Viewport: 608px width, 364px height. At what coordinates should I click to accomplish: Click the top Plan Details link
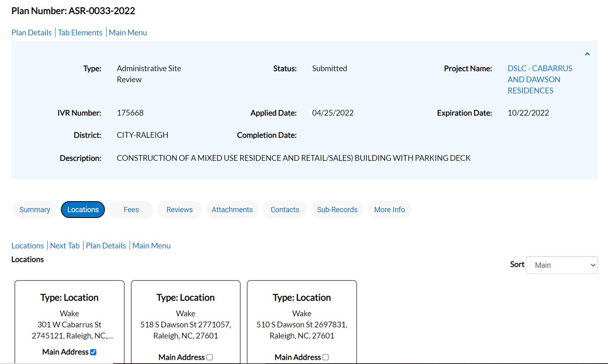[32, 32]
